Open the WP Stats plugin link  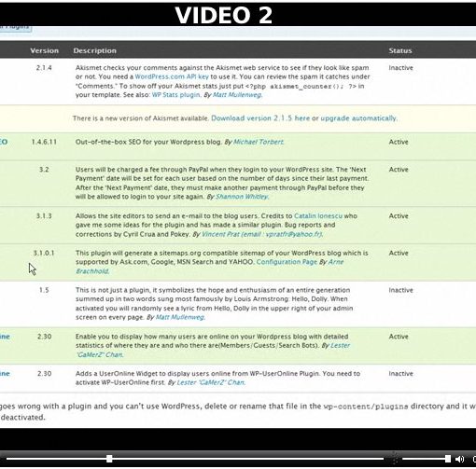pos(175,95)
